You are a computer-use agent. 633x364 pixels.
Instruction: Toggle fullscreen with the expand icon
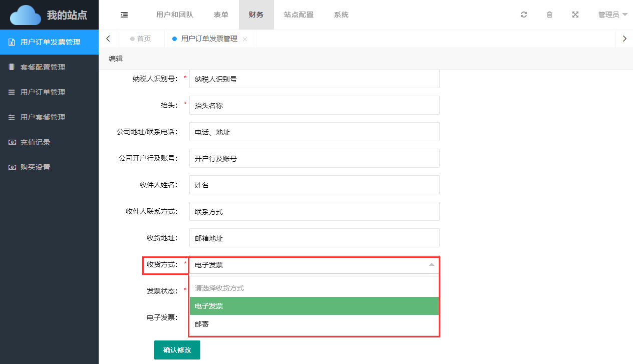click(575, 15)
